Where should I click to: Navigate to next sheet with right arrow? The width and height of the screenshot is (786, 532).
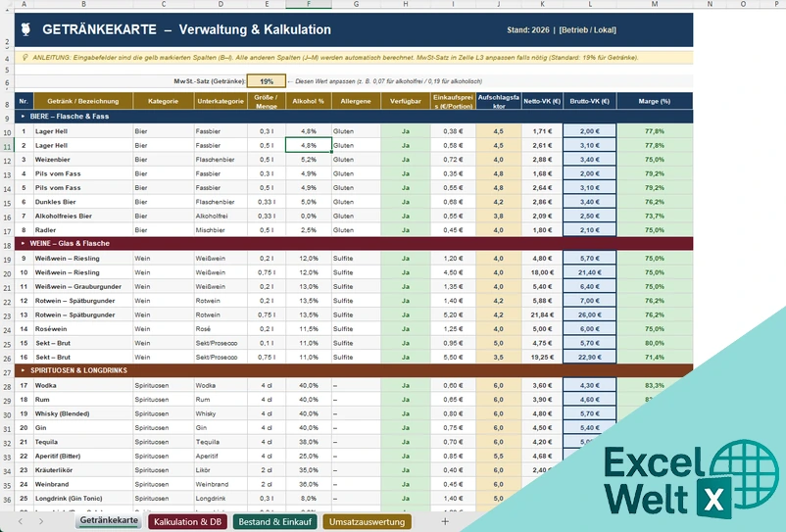(x=41, y=521)
